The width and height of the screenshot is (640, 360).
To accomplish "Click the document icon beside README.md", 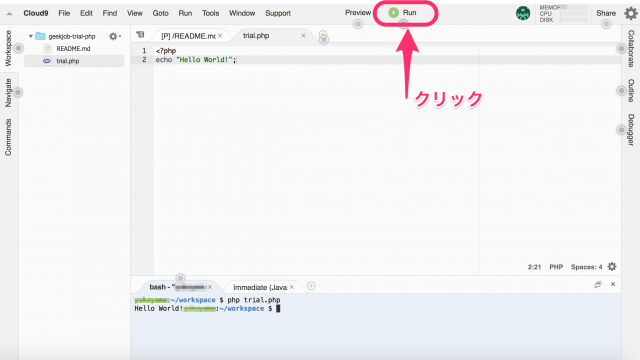I will click(x=47, y=49).
